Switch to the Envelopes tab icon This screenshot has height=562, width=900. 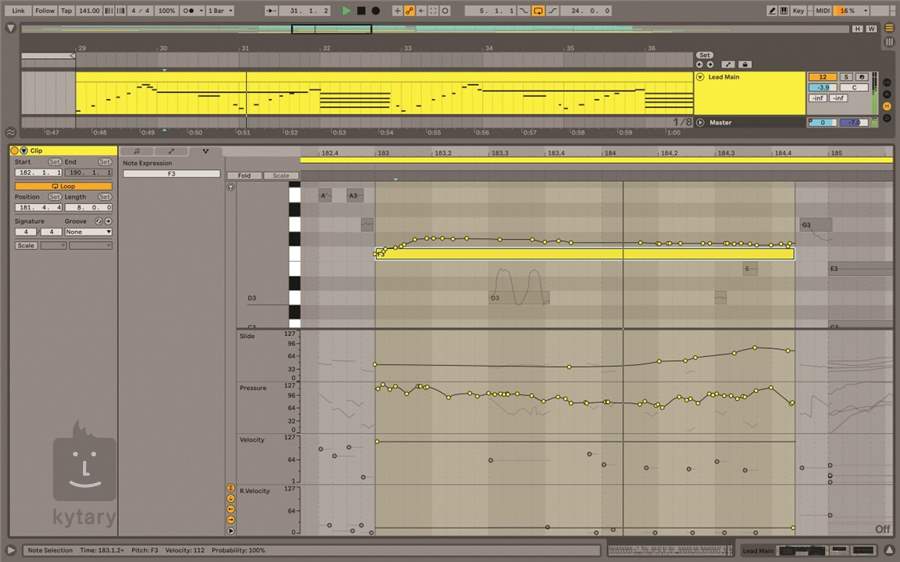171,151
